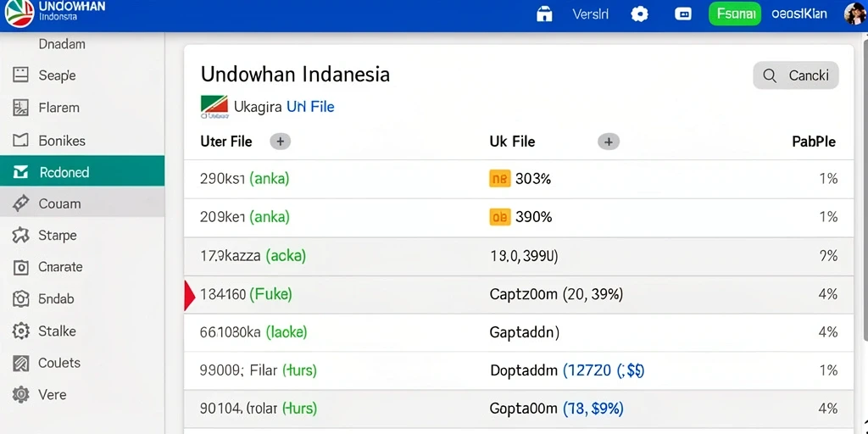Click the 13.0, 399U) cell
The height and width of the screenshot is (434, 868).
[x=524, y=256]
